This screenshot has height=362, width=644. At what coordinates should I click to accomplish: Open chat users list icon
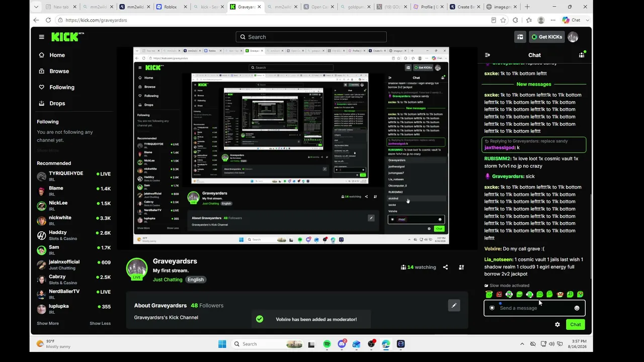pos(582,55)
